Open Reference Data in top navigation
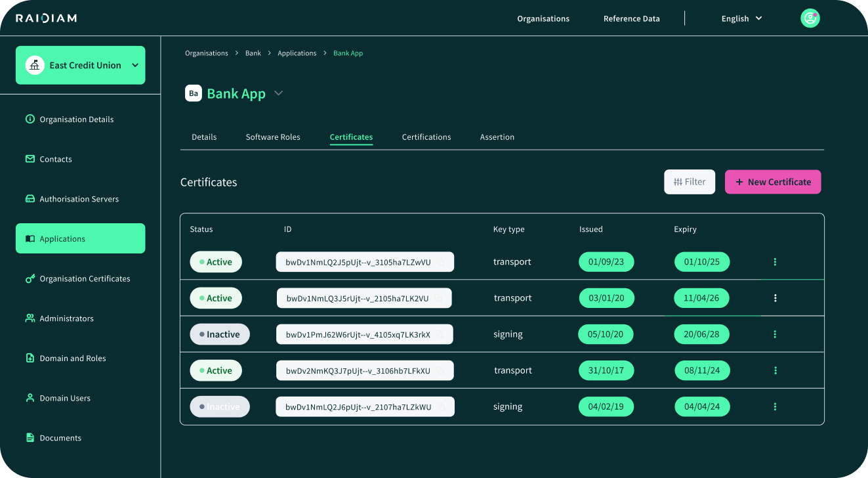 (631, 18)
